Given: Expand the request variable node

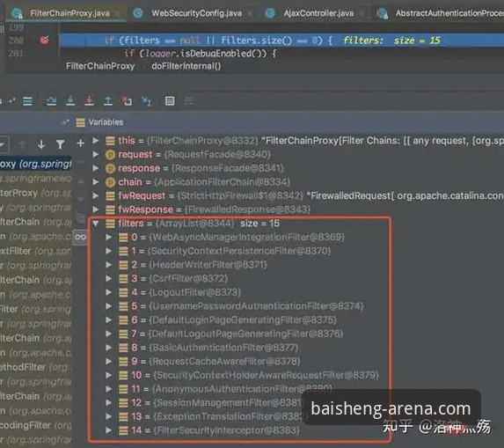Looking at the screenshot, I should (96, 154).
